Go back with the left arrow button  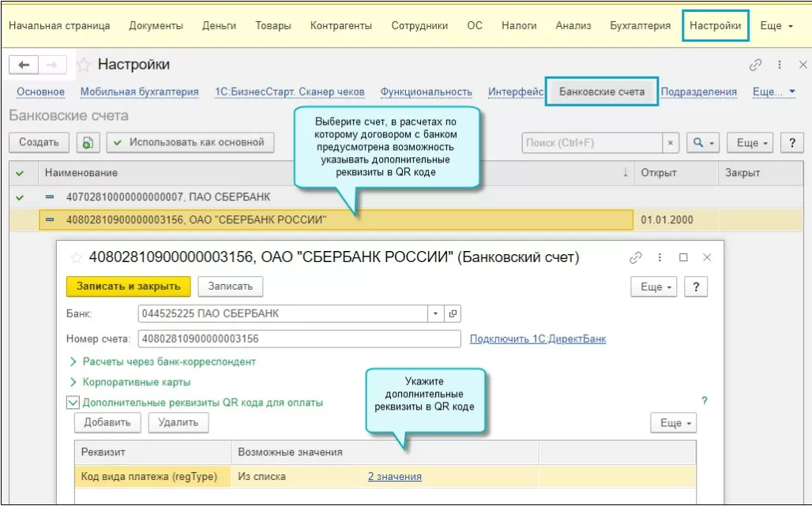point(24,65)
